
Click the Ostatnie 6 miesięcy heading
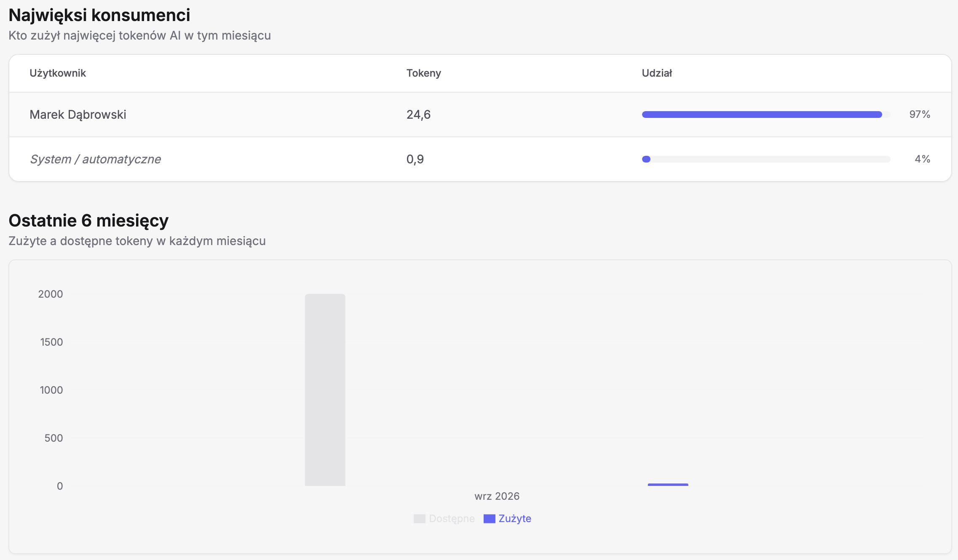[88, 221]
